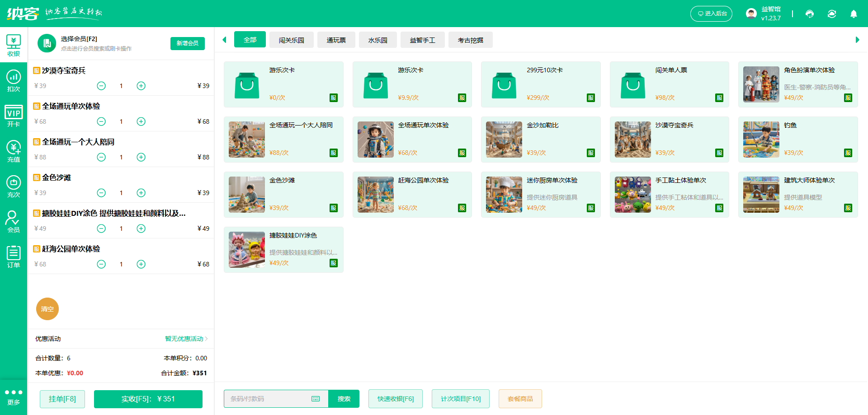
Task: Select the 通玩票 category tab
Action: [336, 40]
